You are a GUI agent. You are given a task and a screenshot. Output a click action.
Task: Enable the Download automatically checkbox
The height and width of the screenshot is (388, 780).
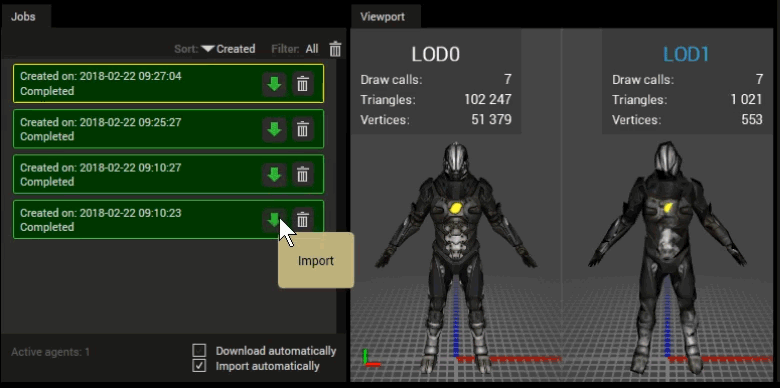(x=199, y=351)
